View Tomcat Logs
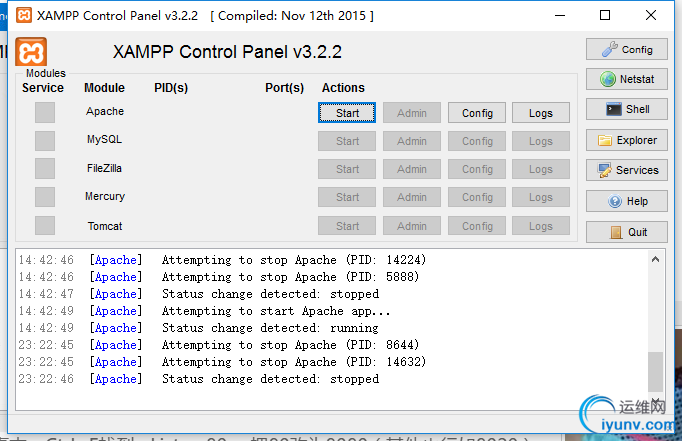The image size is (682, 441). pyautogui.click(x=541, y=226)
